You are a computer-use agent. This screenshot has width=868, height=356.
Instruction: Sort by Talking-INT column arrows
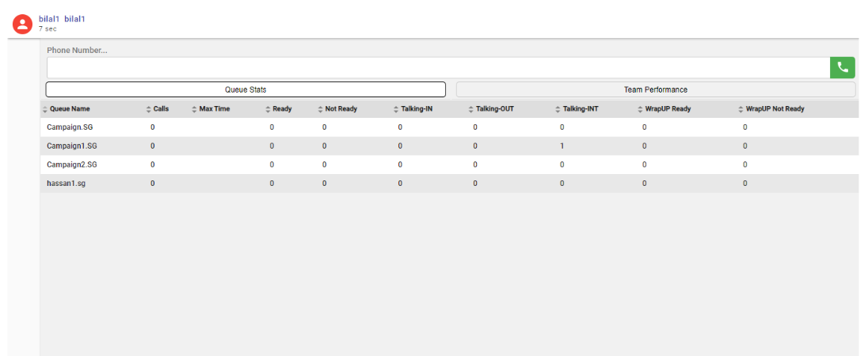(558, 109)
